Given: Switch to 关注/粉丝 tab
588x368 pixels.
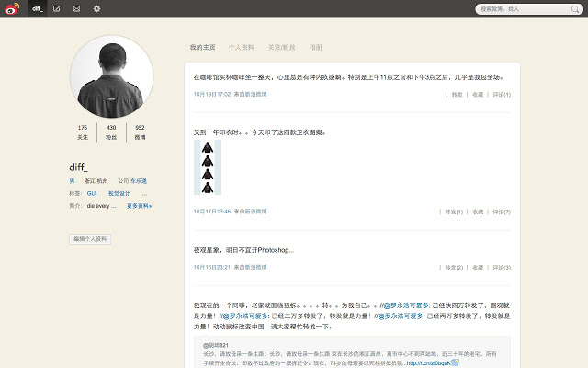Looking at the screenshot, I should (x=282, y=47).
